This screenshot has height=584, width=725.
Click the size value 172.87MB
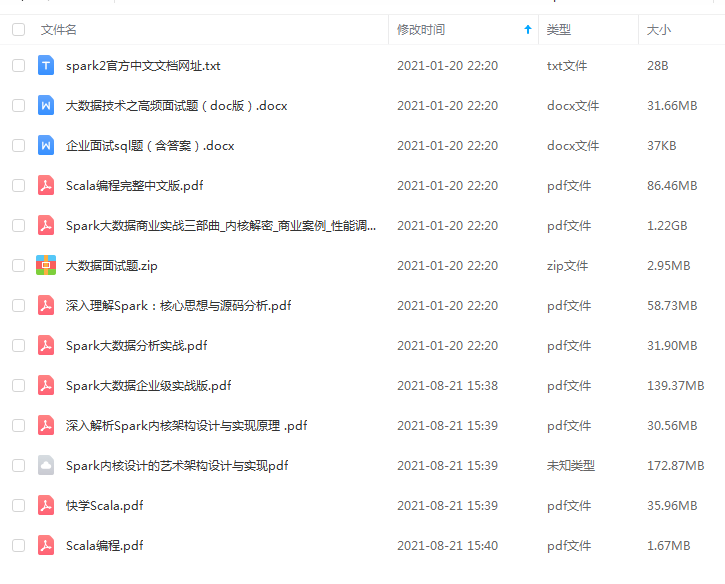(x=676, y=466)
